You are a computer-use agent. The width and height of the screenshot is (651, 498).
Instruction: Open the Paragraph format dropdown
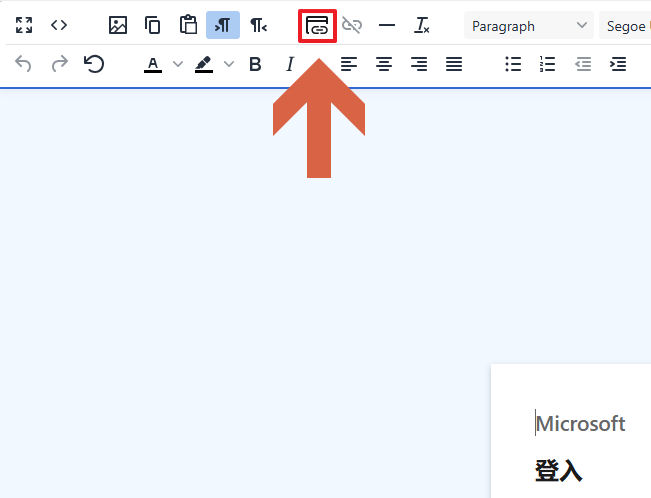pos(529,26)
